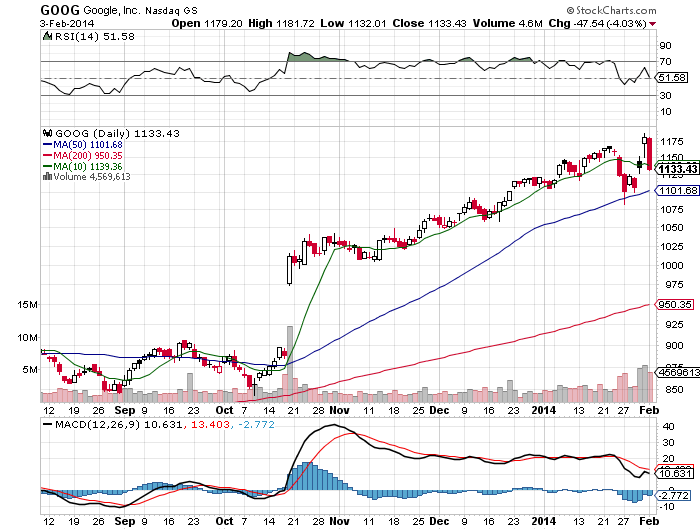
Task: Click the 70 overbought level on RSI axis
Action: [x=666, y=61]
